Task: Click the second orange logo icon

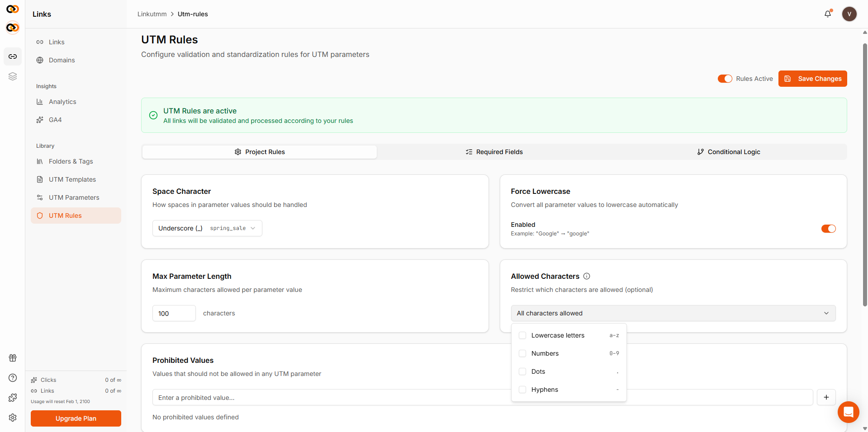Action: [x=13, y=28]
